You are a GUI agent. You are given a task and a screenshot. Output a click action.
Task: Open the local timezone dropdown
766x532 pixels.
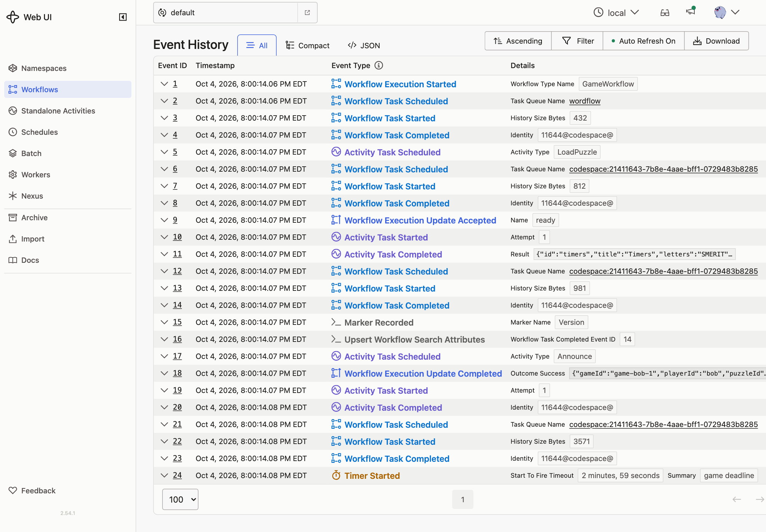(x=616, y=13)
